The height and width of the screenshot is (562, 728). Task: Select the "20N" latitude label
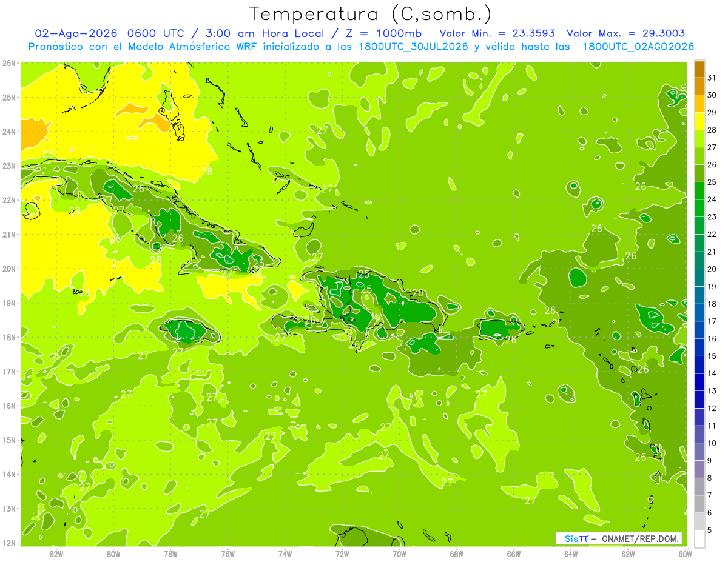9,269
